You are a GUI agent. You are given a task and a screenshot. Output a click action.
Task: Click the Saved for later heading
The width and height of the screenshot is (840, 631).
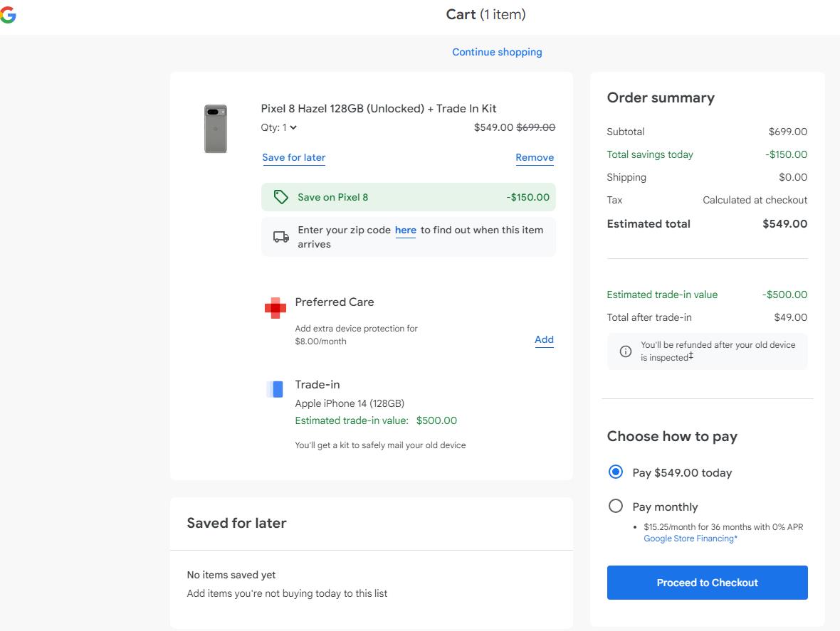click(236, 523)
